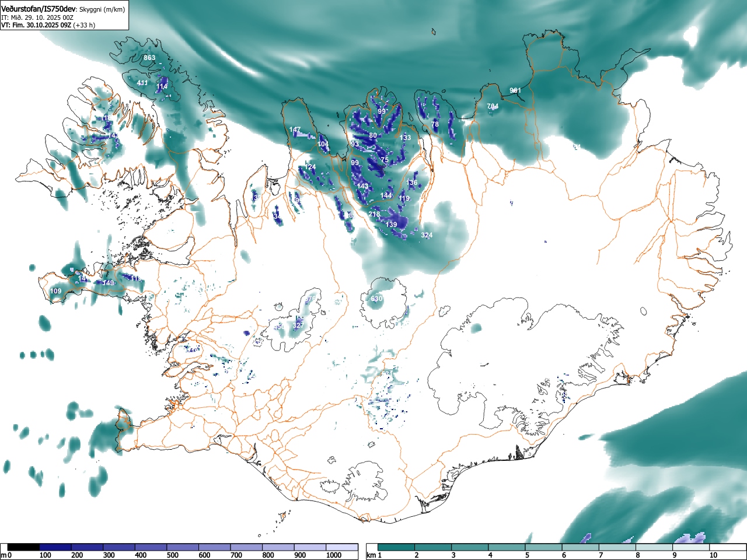
Task: Click the 144 visibility value on the map
Action: click(x=386, y=195)
